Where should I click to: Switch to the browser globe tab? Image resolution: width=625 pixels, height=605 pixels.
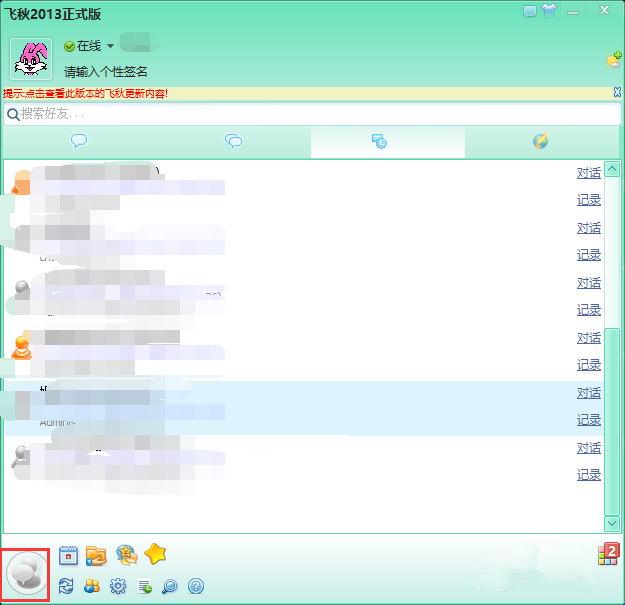coord(540,141)
